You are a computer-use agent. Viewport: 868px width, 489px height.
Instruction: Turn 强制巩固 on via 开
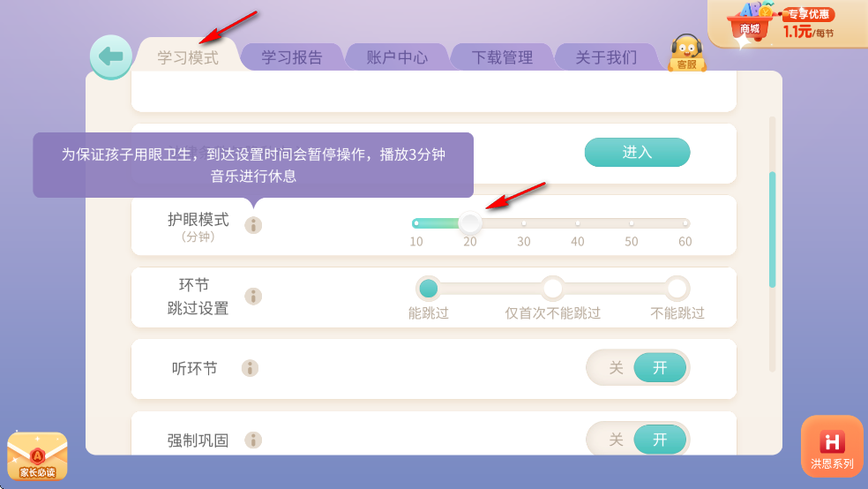tap(660, 440)
